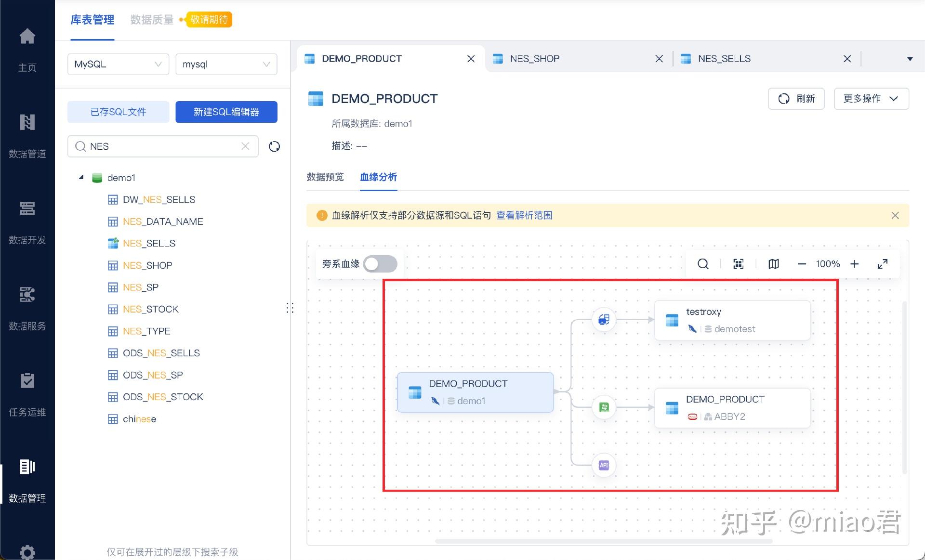Open the MySQL type dropdown

point(118,64)
